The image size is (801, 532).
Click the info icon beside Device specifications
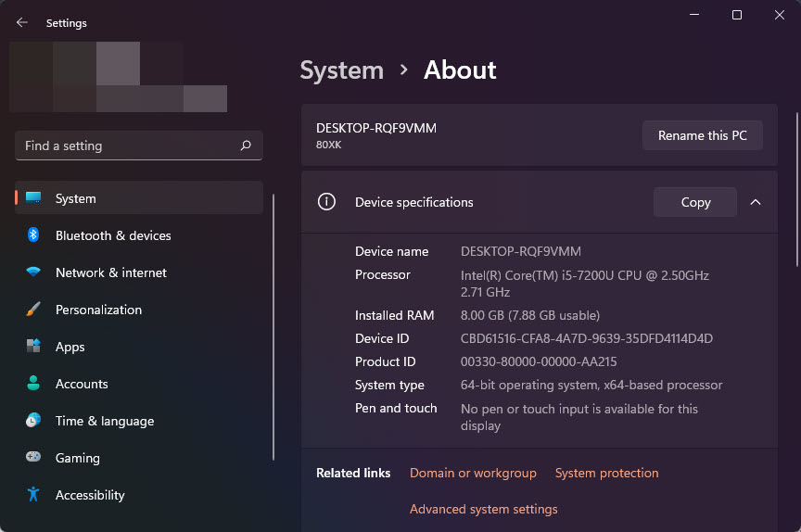(327, 202)
